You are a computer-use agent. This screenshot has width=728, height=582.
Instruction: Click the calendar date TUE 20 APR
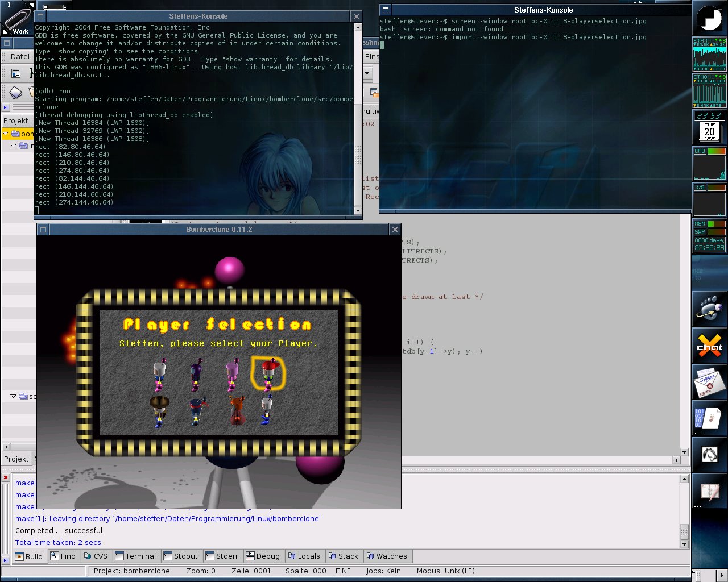709,132
